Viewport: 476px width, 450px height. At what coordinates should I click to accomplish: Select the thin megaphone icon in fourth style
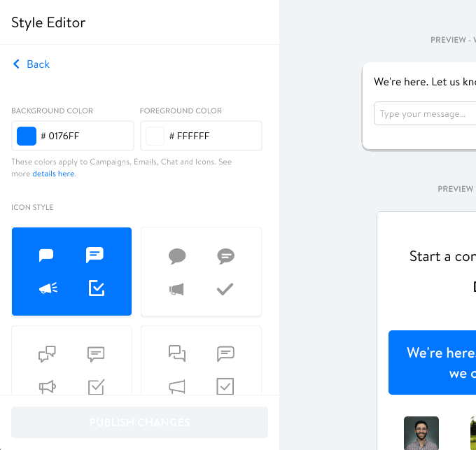(x=177, y=386)
